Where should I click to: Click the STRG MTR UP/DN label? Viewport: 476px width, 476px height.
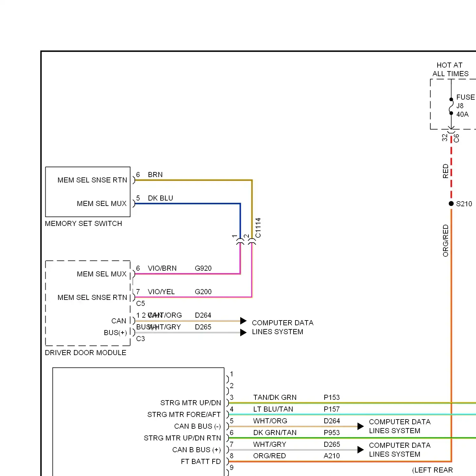point(191,403)
